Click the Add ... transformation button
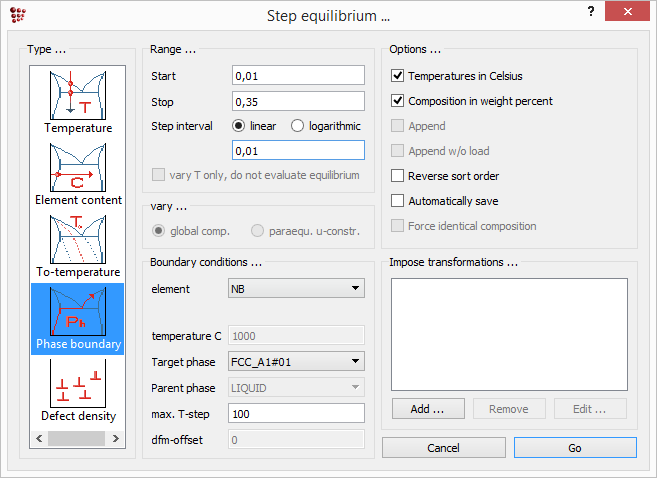 click(426, 409)
